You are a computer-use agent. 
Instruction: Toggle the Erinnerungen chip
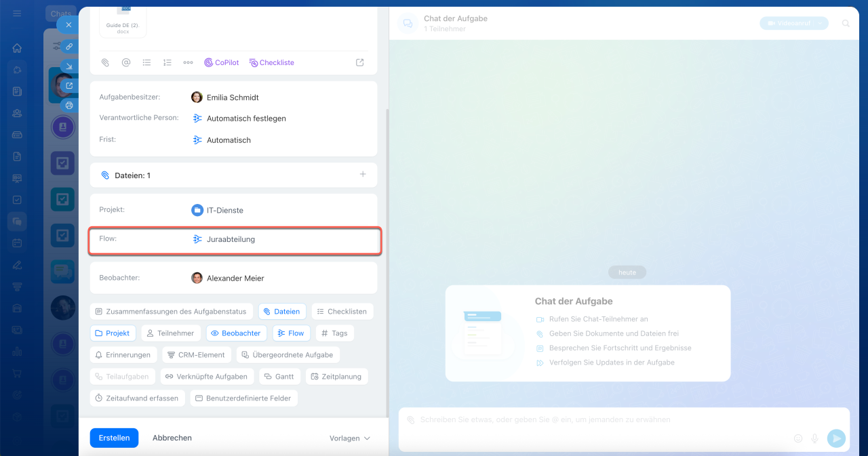click(x=123, y=355)
